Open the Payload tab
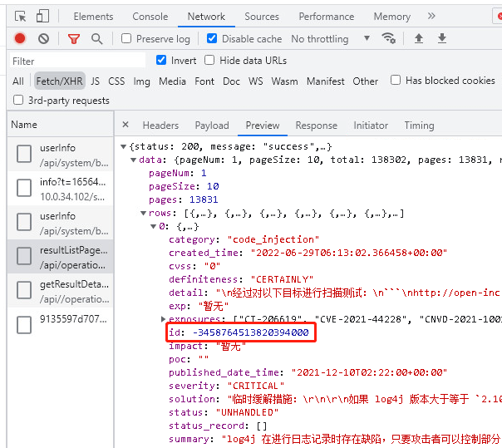 pyautogui.click(x=212, y=126)
